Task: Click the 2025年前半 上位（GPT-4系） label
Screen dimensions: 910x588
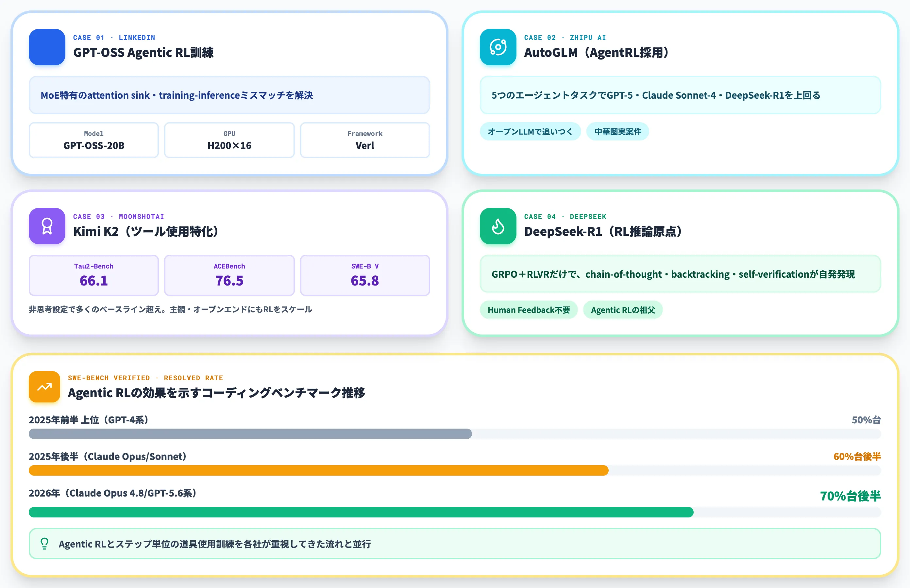Action: pos(89,420)
